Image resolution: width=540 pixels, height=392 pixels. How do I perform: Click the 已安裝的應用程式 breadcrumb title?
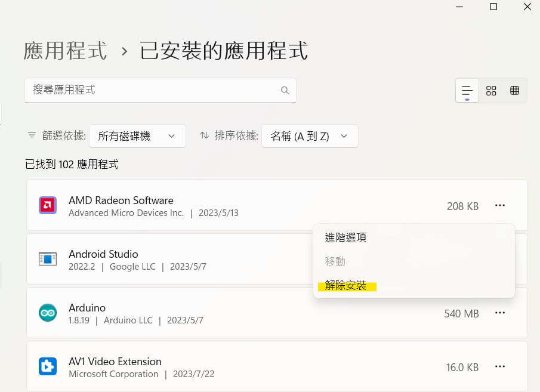tap(224, 51)
